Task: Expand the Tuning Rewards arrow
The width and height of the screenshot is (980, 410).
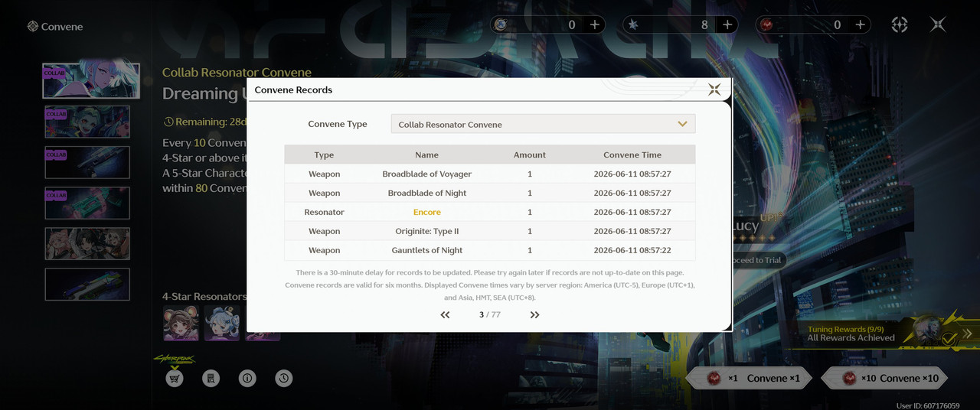Action: (968, 334)
